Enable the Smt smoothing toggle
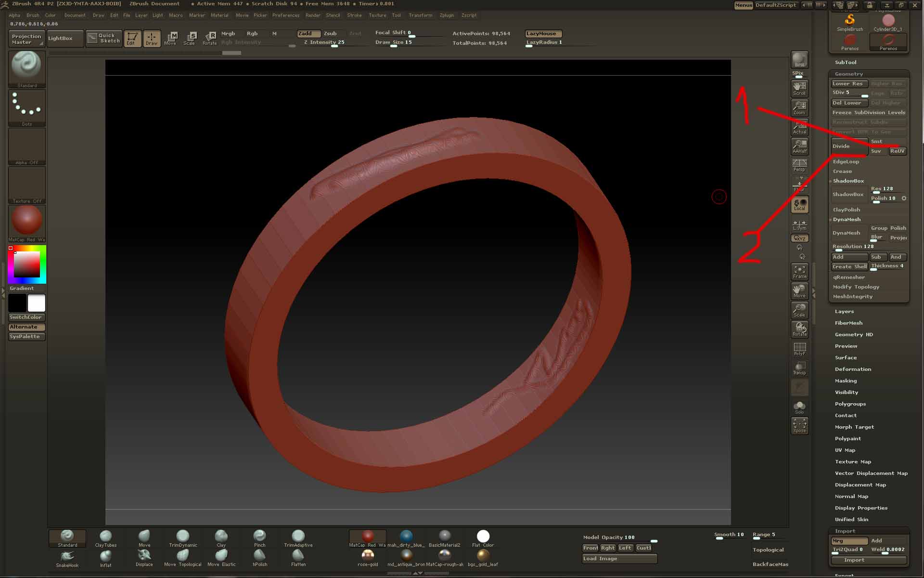The height and width of the screenshot is (578, 924). coord(877,142)
